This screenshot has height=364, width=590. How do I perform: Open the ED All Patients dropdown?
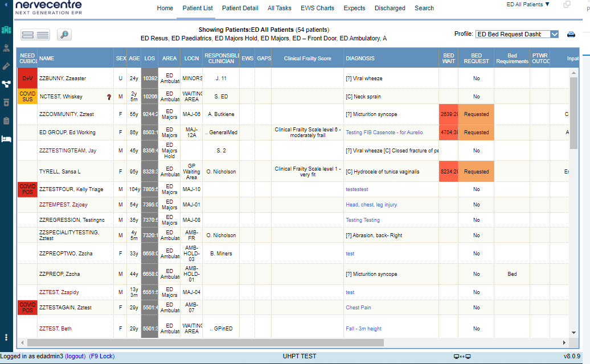point(528,5)
